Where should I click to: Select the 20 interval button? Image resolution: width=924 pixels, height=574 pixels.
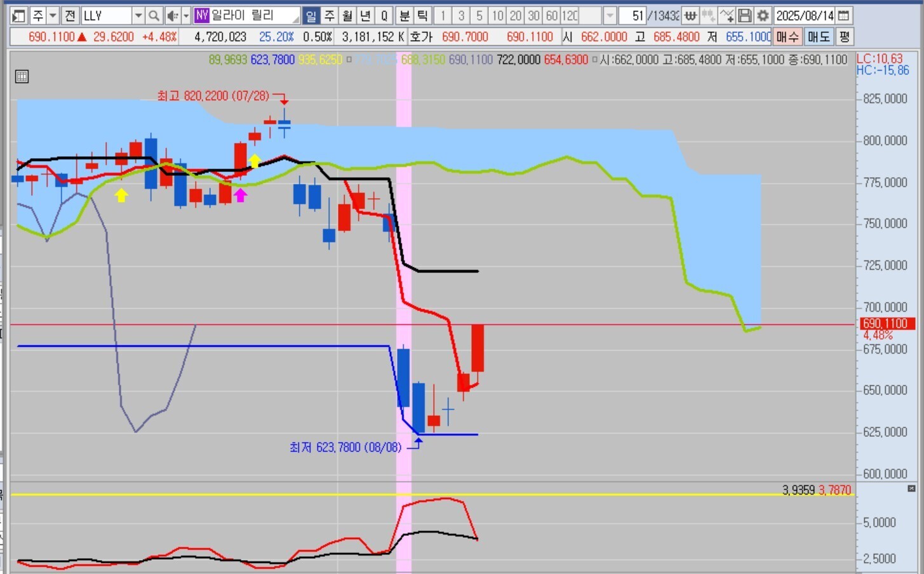[516, 15]
